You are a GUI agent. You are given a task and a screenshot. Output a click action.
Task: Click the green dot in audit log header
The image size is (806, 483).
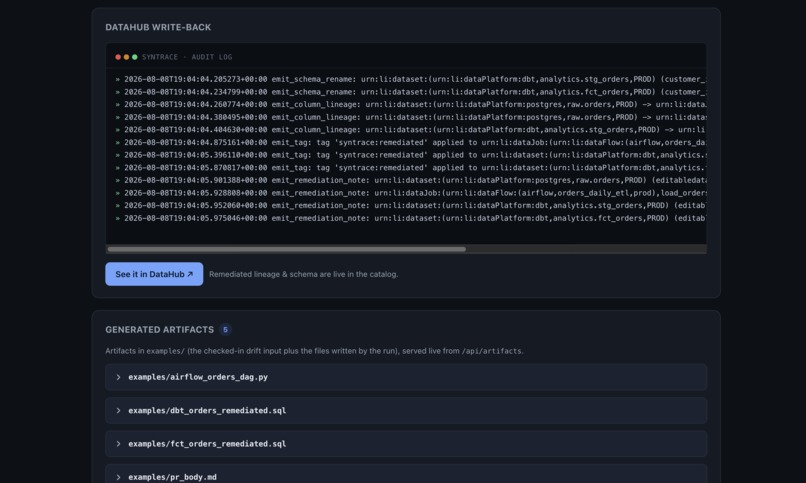click(135, 57)
